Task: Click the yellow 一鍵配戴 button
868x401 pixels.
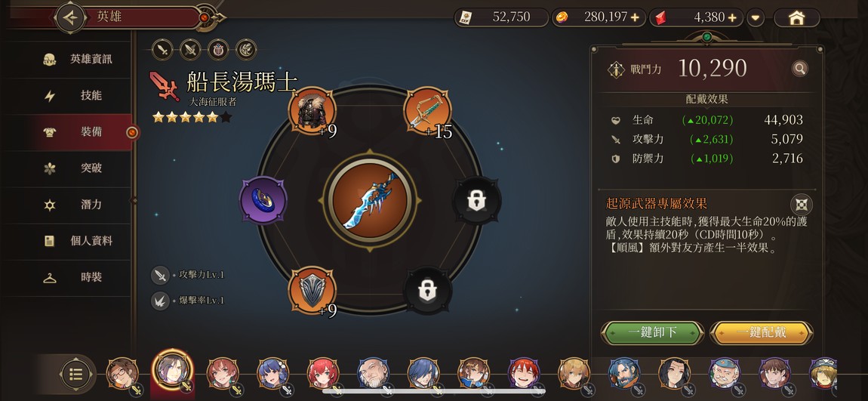Action: pyautogui.click(x=761, y=333)
